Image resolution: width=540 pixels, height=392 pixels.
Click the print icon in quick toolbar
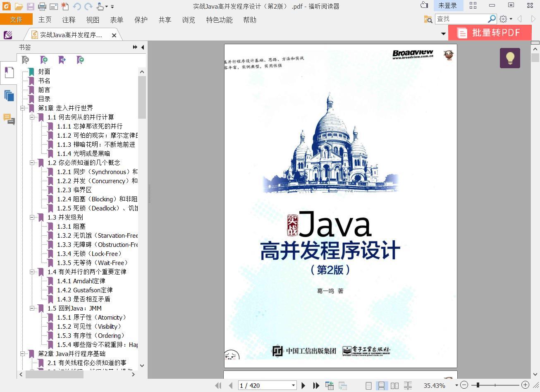pyautogui.click(x=42, y=6)
